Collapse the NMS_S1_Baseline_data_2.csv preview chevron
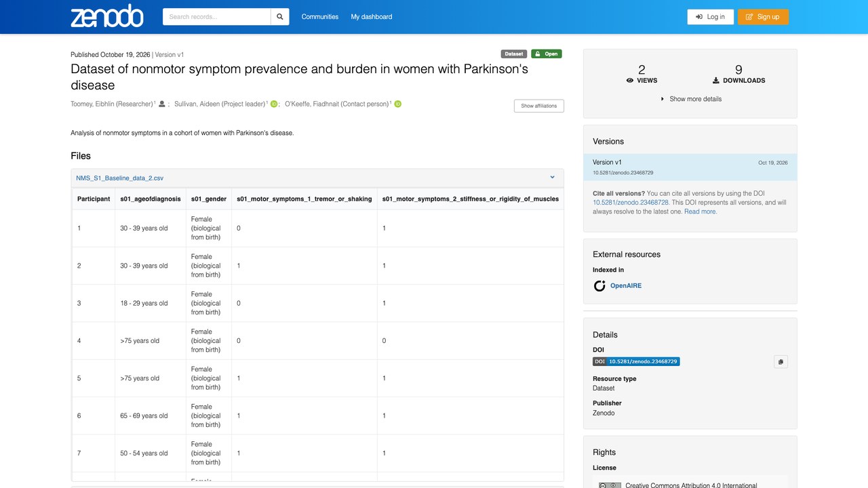This screenshot has width=868, height=488. pos(552,178)
